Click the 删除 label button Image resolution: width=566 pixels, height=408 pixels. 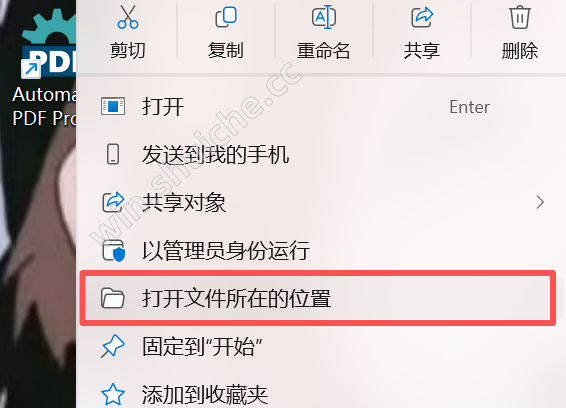click(x=520, y=51)
